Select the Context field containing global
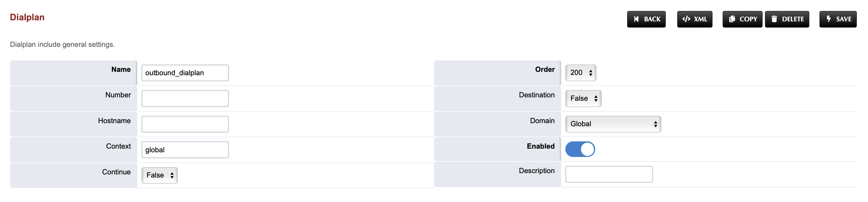 pyautogui.click(x=185, y=150)
